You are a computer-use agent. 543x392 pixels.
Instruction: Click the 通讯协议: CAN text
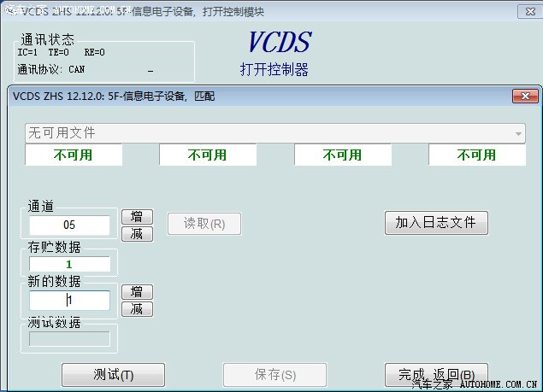pos(51,69)
